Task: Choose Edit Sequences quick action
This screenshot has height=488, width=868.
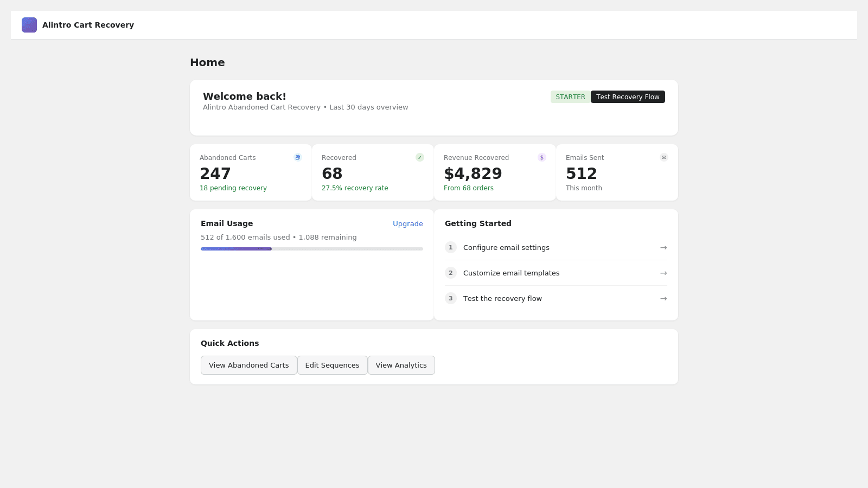Action: click(x=332, y=365)
